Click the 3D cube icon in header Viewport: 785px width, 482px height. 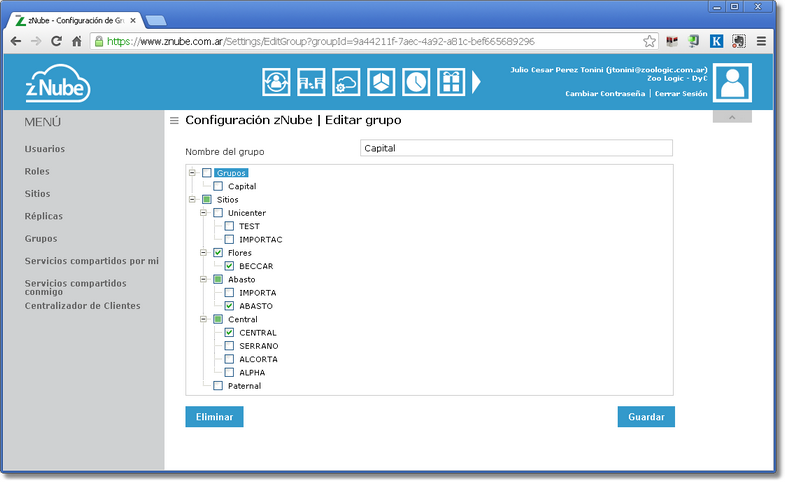coord(381,82)
